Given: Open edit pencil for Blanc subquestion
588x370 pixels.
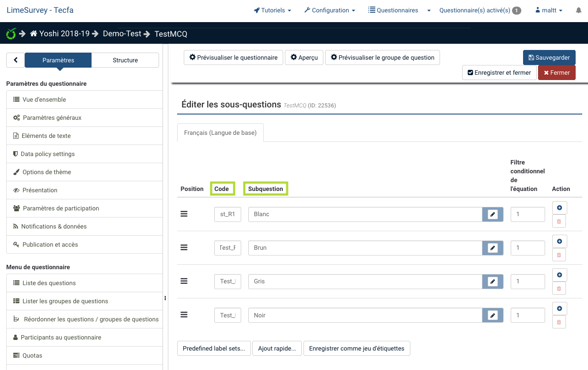Looking at the screenshot, I should 493,214.
